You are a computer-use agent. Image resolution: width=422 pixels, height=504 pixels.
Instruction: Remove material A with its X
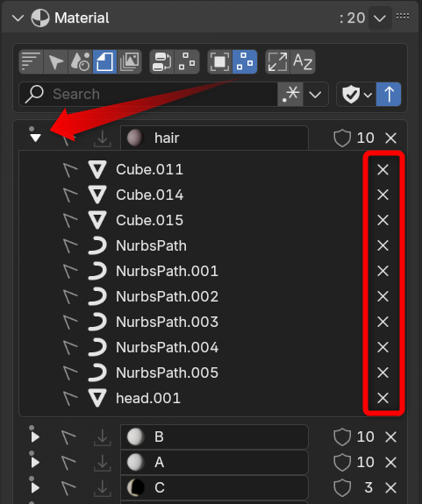click(x=390, y=462)
